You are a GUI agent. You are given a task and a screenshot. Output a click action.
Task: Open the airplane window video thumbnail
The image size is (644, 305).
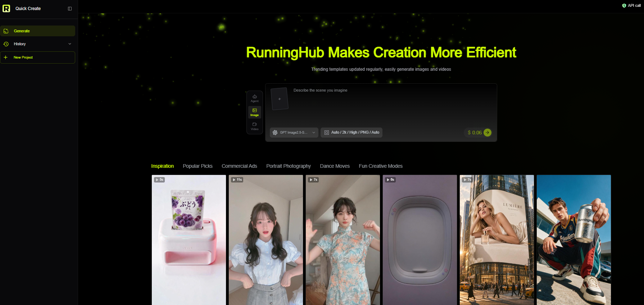coord(420,240)
